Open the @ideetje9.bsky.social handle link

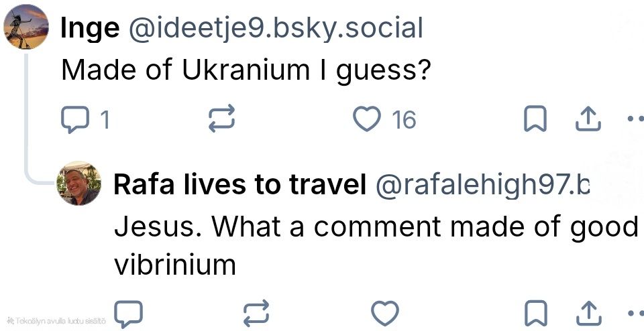click(275, 28)
